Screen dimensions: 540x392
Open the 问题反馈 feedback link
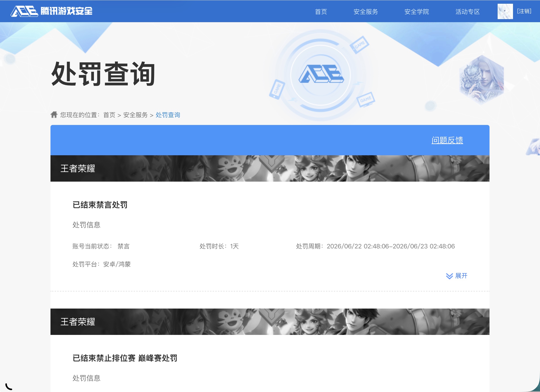447,140
